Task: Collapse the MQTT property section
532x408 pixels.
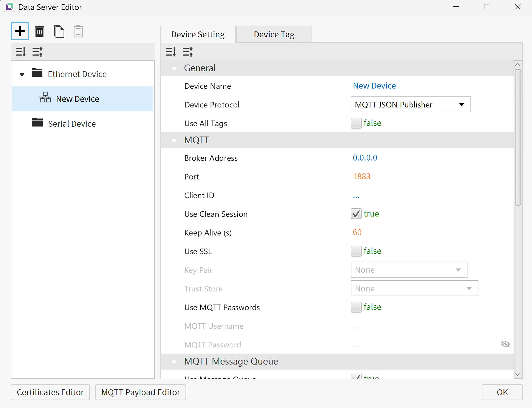Action: pos(174,141)
